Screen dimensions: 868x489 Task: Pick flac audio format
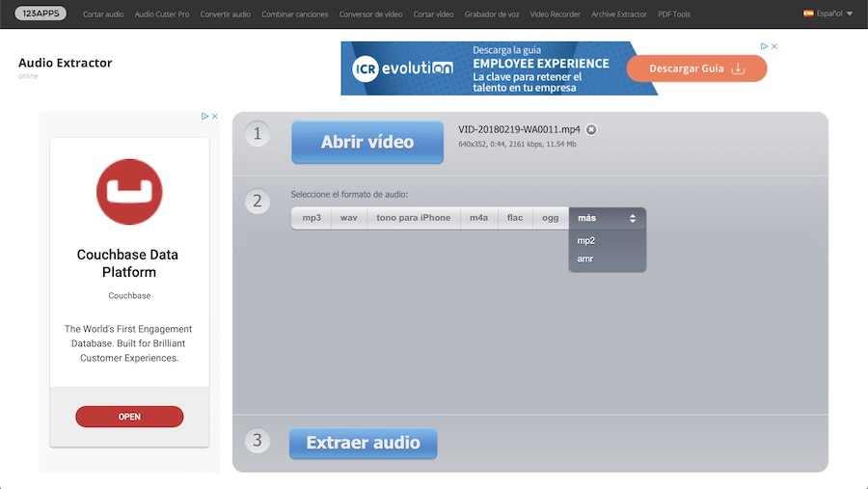[x=515, y=218]
